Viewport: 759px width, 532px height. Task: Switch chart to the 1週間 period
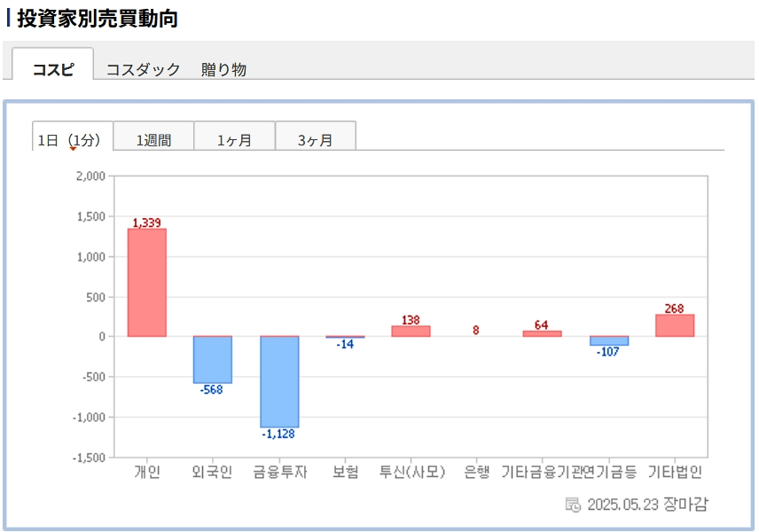point(153,139)
